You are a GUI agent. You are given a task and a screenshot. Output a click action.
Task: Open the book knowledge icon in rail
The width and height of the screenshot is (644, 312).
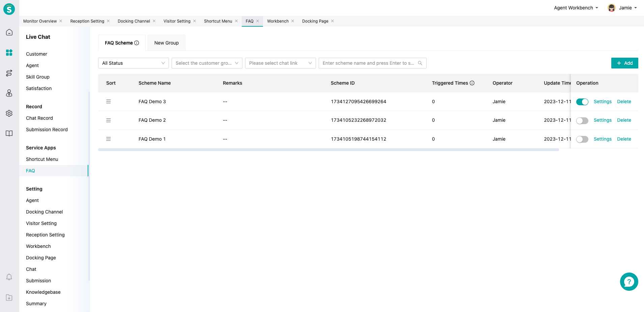(x=9, y=133)
